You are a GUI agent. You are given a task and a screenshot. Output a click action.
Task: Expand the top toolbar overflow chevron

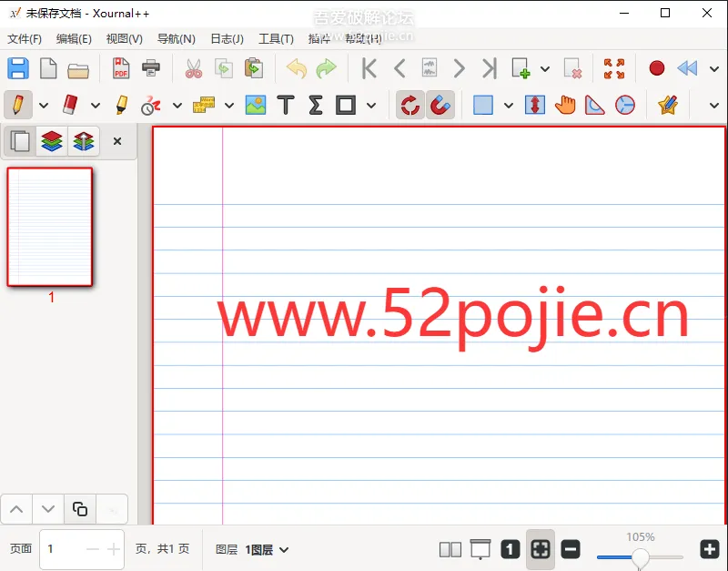click(714, 69)
